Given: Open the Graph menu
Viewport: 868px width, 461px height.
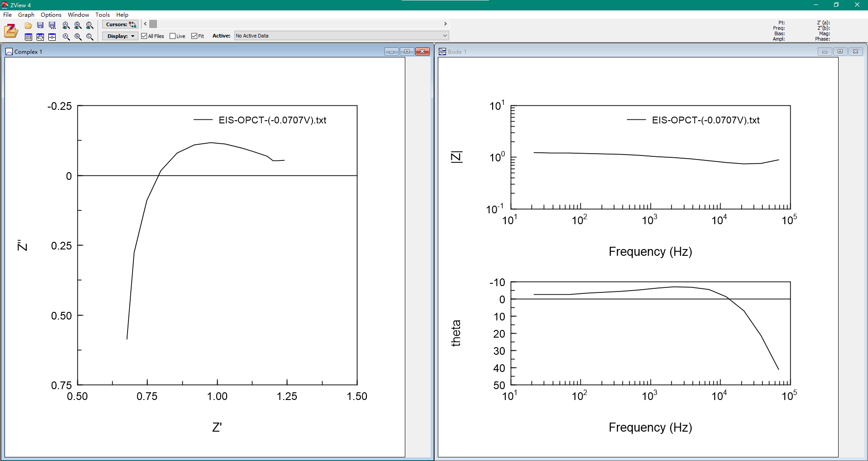Looking at the screenshot, I should click(x=26, y=14).
